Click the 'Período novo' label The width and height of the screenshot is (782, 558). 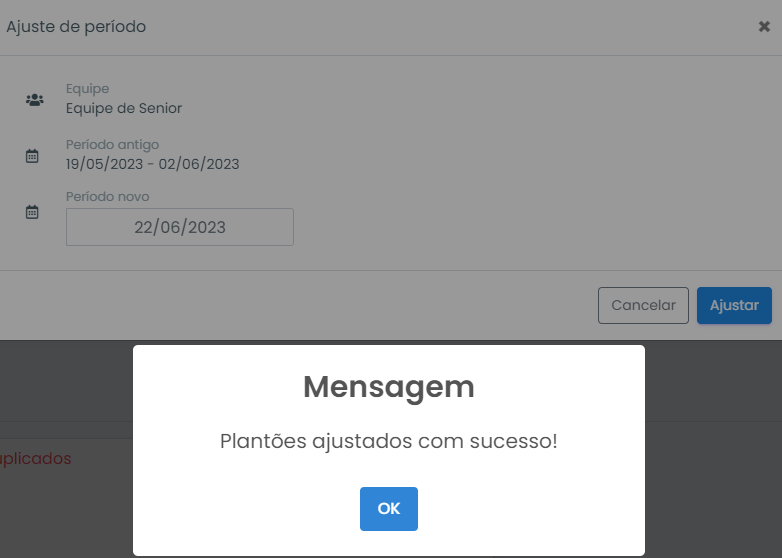click(107, 196)
